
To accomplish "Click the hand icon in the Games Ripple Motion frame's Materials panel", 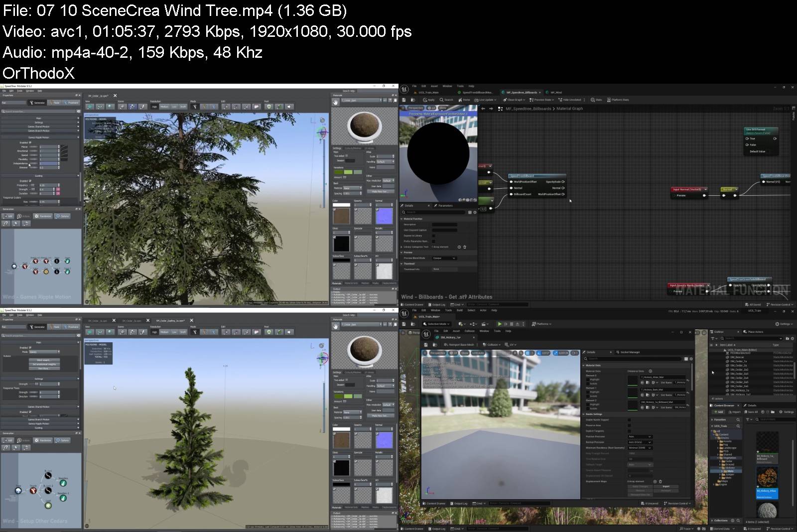I will 336,101.
